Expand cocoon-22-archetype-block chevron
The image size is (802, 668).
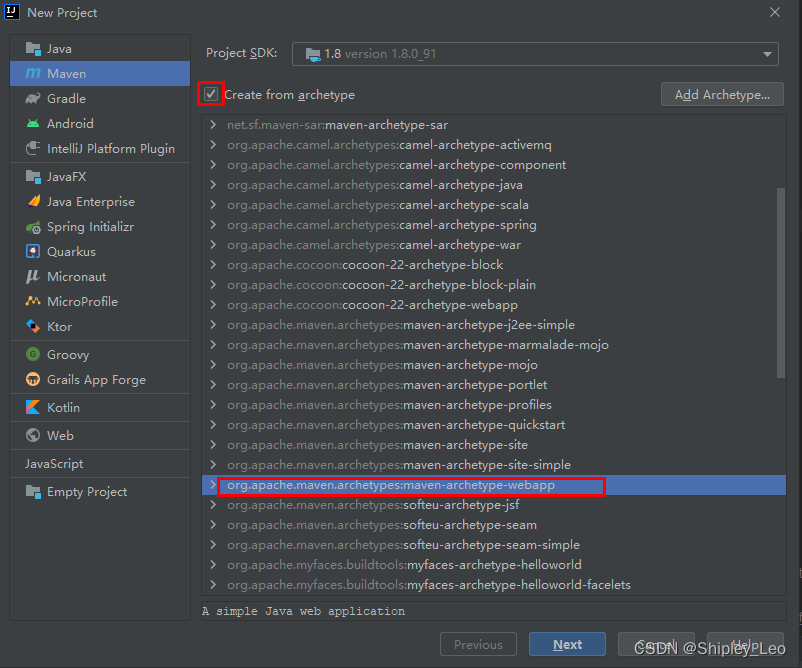coord(213,264)
